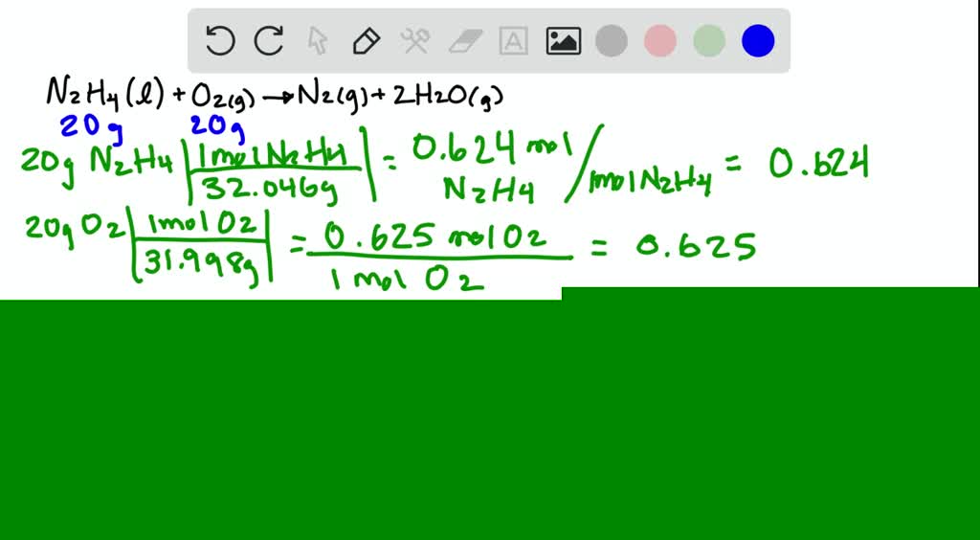
Task: Click the blue 20g under N2H4
Action: (x=91, y=128)
